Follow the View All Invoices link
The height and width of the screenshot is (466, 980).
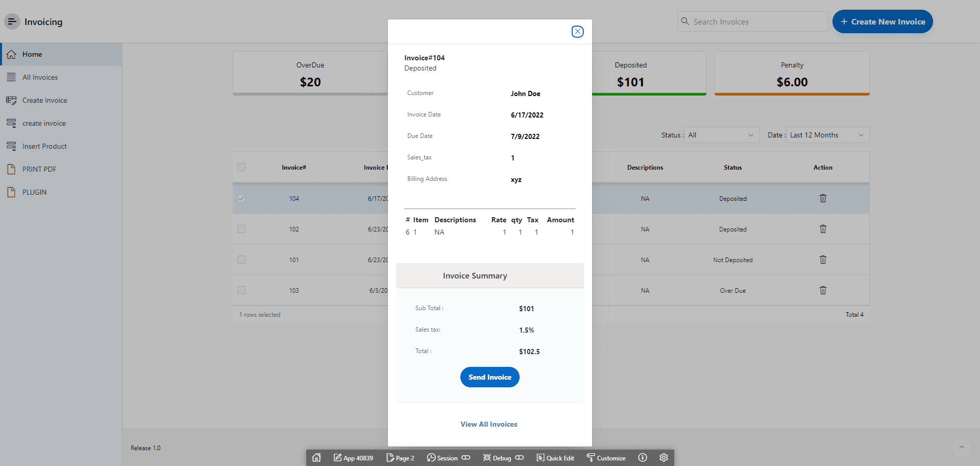point(488,424)
